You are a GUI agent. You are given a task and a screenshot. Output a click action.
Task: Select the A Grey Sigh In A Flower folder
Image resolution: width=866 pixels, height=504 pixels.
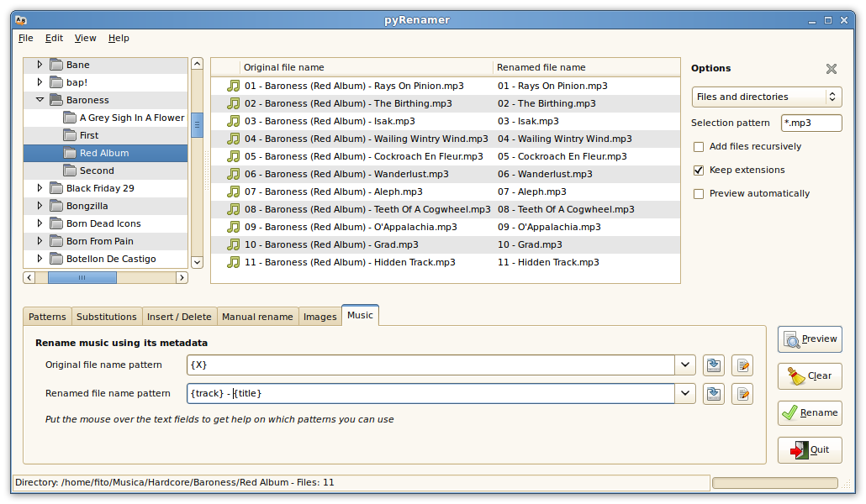point(131,118)
